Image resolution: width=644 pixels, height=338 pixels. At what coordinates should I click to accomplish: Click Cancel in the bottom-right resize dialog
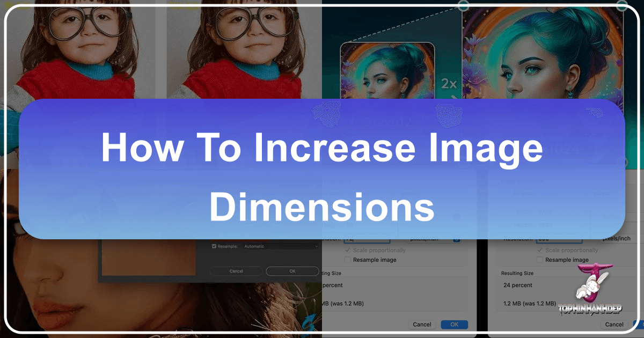click(x=614, y=324)
